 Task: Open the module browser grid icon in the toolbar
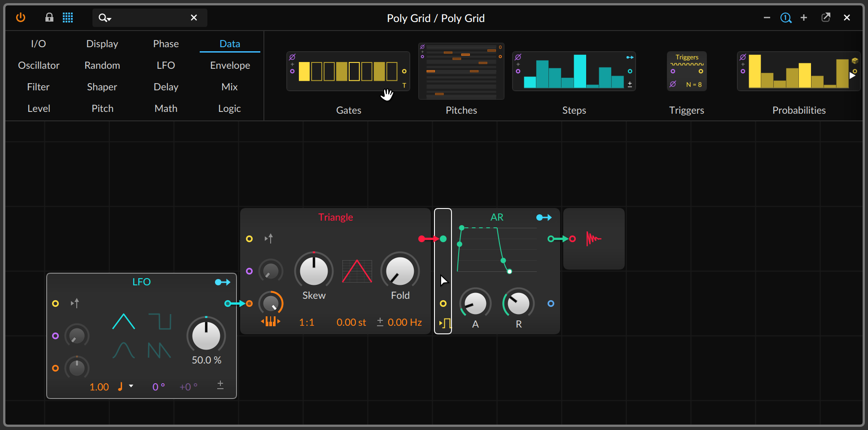coord(68,18)
